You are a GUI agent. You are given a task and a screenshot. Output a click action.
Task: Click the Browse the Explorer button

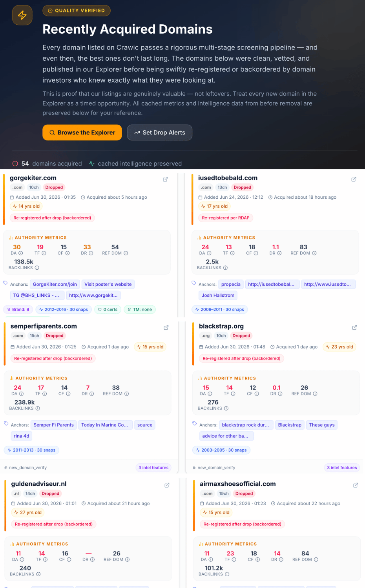coord(82,132)
